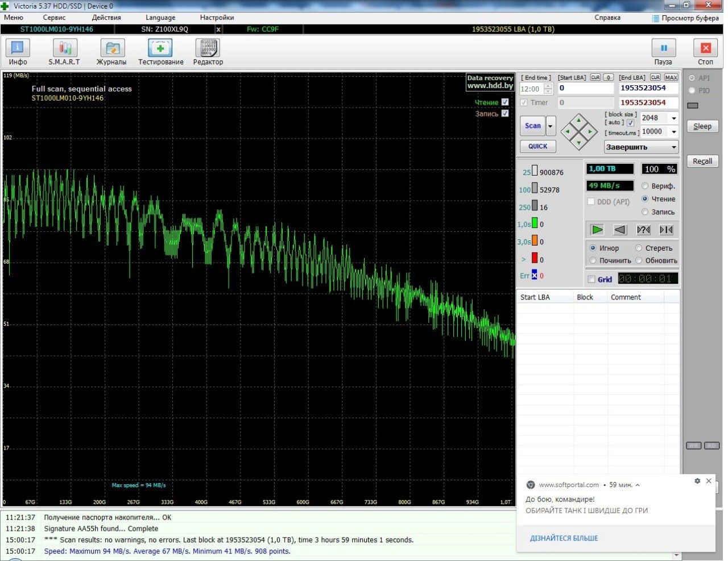This screenshot has width=728, height=561.
Task: Click the Стоп stop icon
Action: click(x=706, y=48)
